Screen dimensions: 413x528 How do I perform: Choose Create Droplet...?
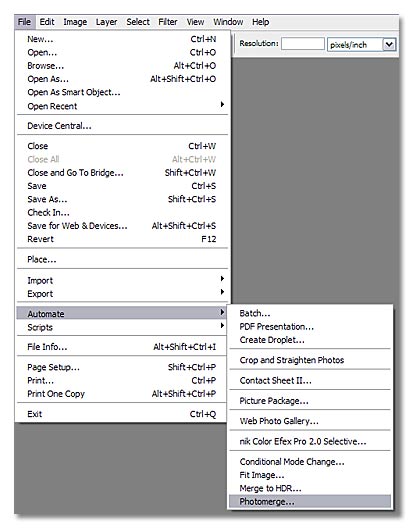click(310, 340)
